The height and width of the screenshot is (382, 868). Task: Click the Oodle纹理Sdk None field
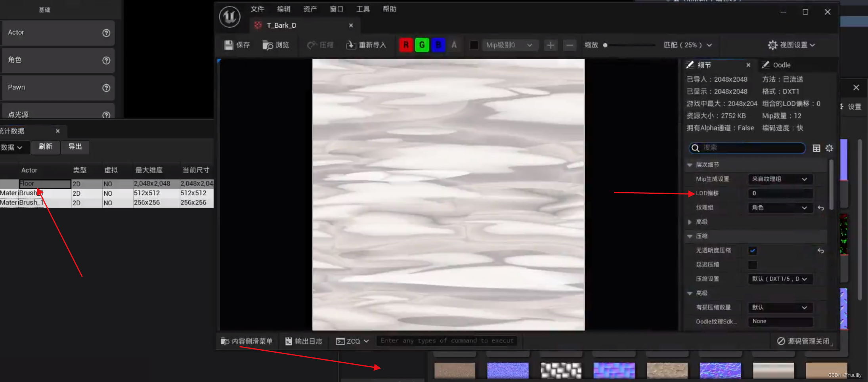[780, 321]
